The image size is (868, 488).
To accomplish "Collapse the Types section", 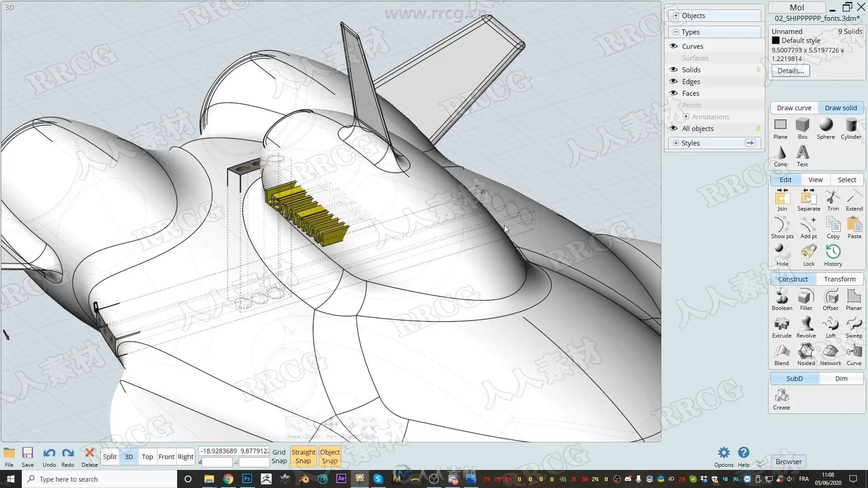I will 676,32.
